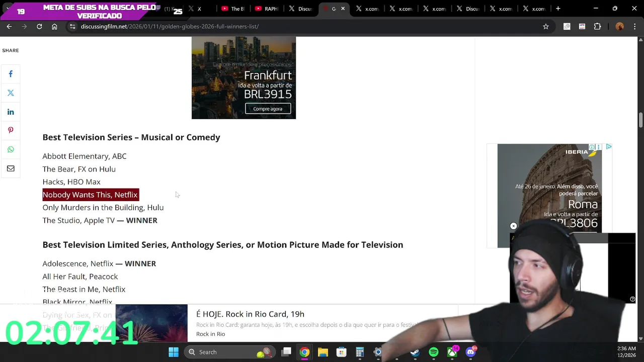Image resolution: width=644 pixels, height=362 pixels.
Task: Click 'The Studio, Apple TV — WINNER'
Action: pos(100,220)
